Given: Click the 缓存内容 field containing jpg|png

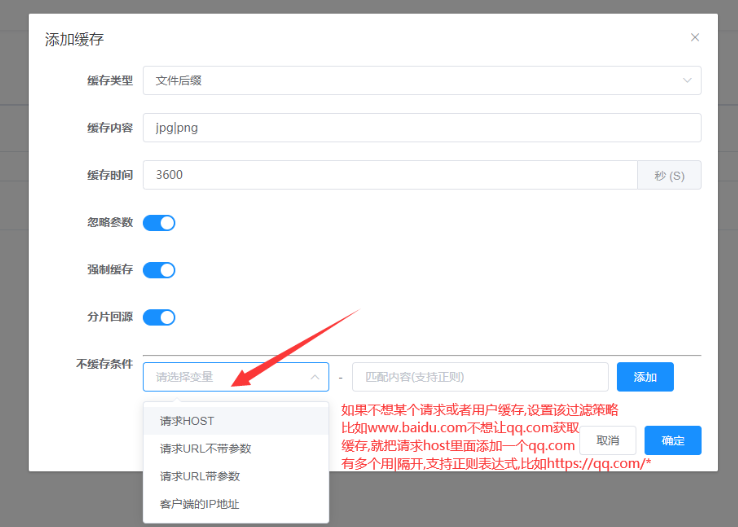Looking at the screenshot, I should pyautogui.click(x=420, y=128).
